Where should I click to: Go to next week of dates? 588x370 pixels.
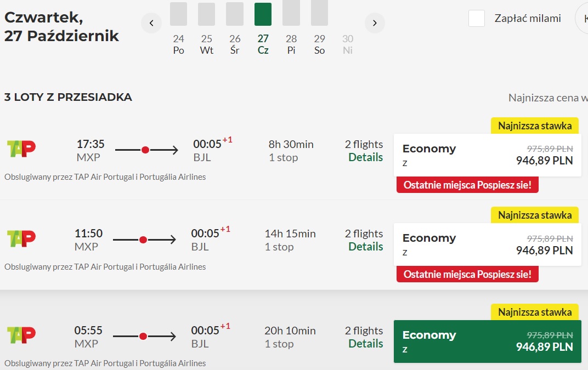tap(375, 23)
